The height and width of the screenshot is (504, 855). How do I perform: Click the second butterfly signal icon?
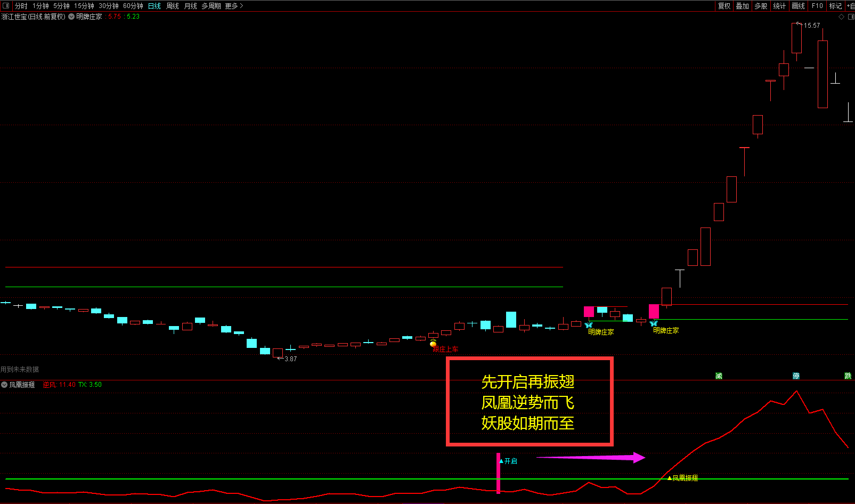coord(654,323)
